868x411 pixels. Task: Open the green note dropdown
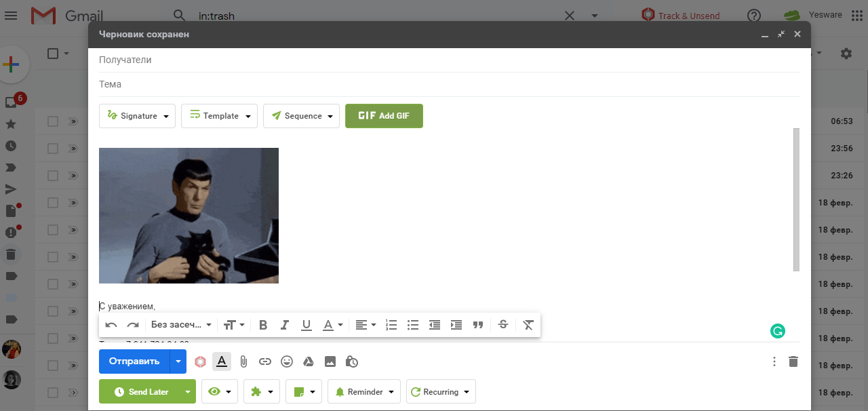pos(304,391)
